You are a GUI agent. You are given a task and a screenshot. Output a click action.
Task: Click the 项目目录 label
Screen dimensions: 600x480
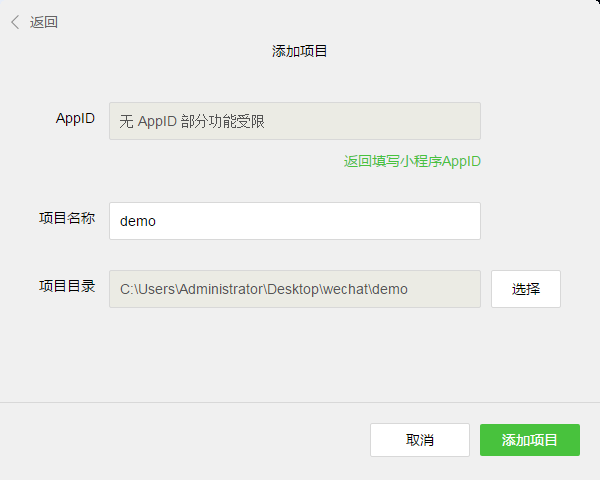67,287
